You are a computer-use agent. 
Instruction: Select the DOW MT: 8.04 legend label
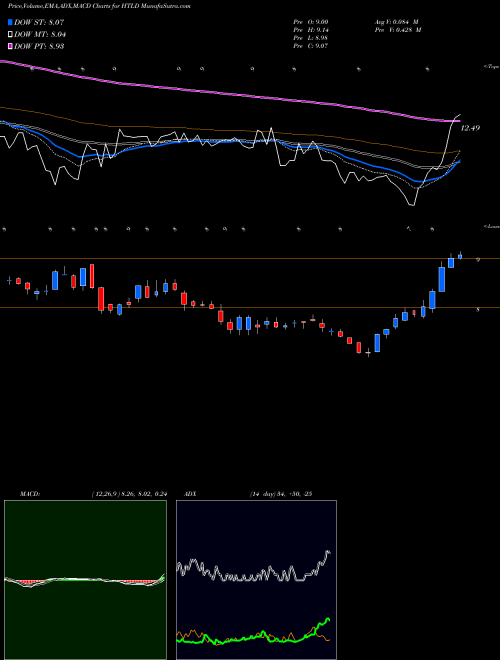[x=40, y=34]
